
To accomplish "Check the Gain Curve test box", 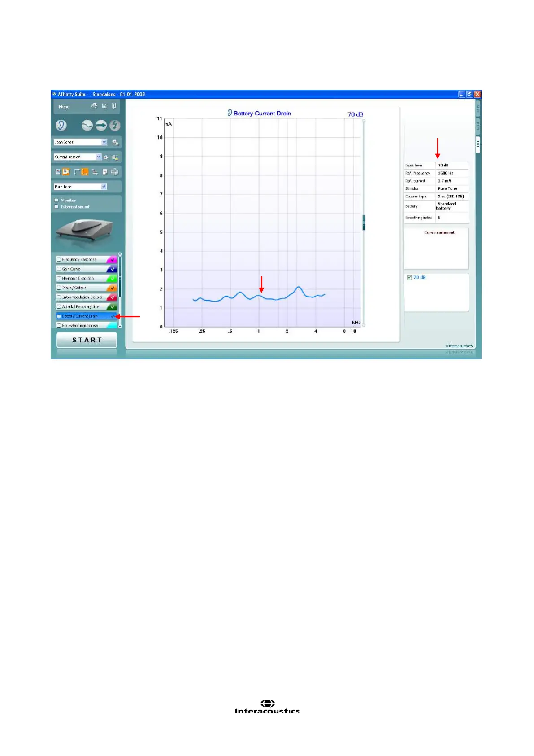I will (59, 269).
